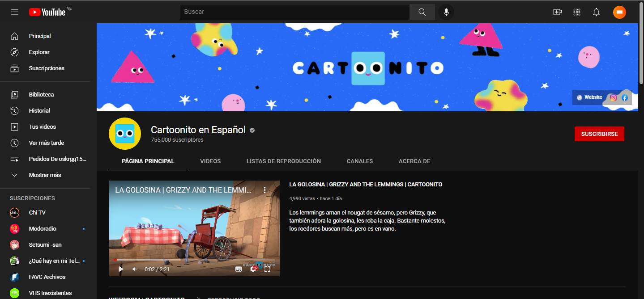Switch to the ACERCA DE tab
Viewport: 644px width, 299px height.
[x=414, y=161]
